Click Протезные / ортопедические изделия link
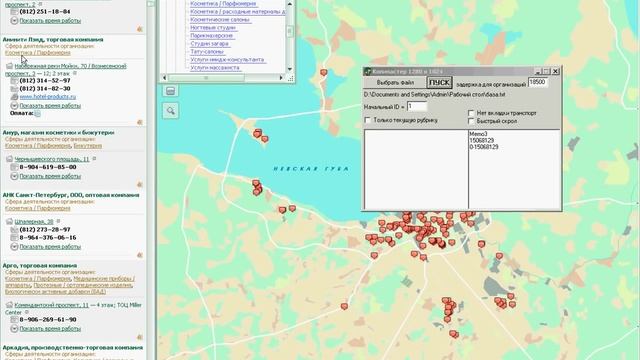Viewport: 640px width, 360px height. pyautogui.click(x=83, y=285)
